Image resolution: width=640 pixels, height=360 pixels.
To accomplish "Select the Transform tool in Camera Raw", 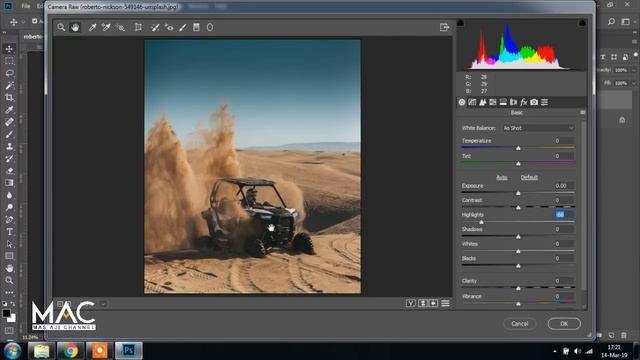I will (138, 27).
